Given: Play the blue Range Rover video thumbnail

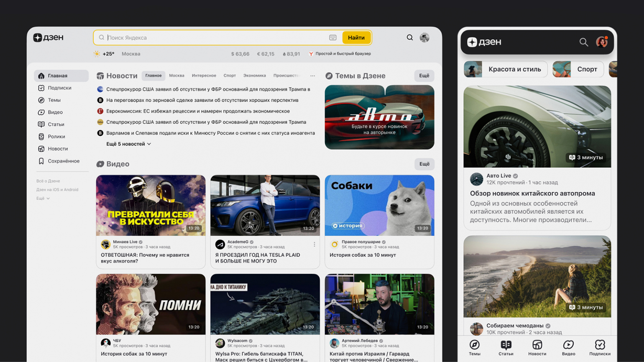Looking at the screenshot, I should point(265,205).
